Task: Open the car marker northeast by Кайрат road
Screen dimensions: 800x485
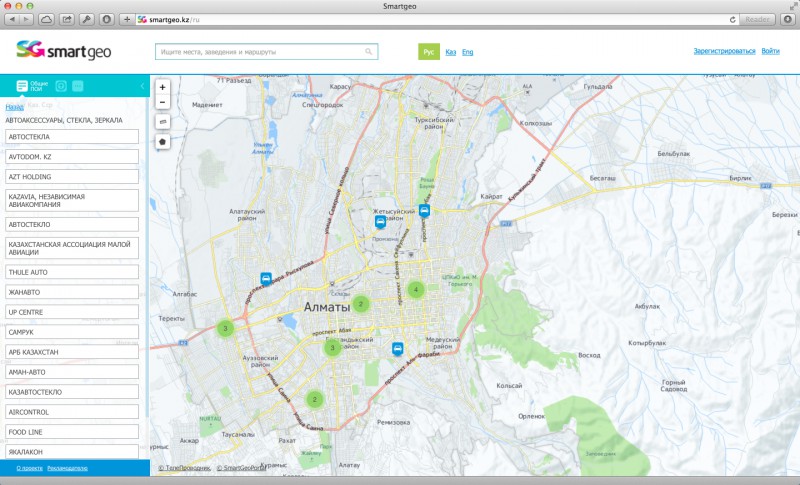Action: tap(424, 210)
